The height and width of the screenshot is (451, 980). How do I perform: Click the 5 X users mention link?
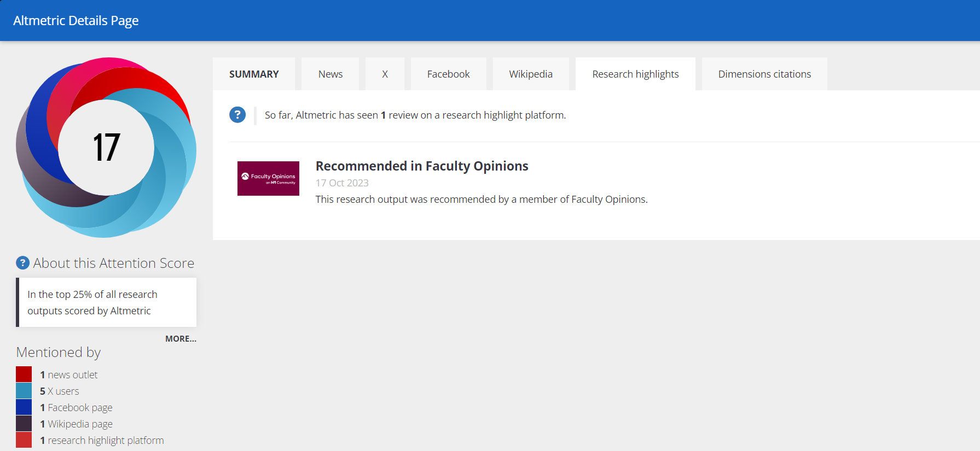click(x=60, y=391)
